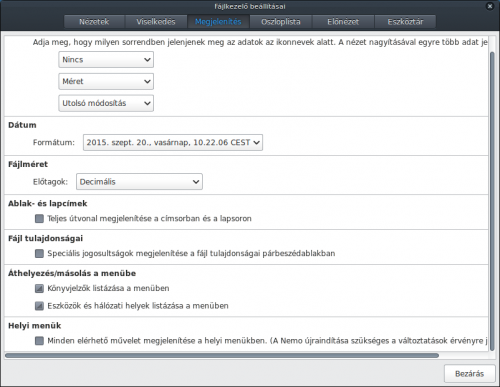Switch to the Eszköztár tab

[405, 22]
